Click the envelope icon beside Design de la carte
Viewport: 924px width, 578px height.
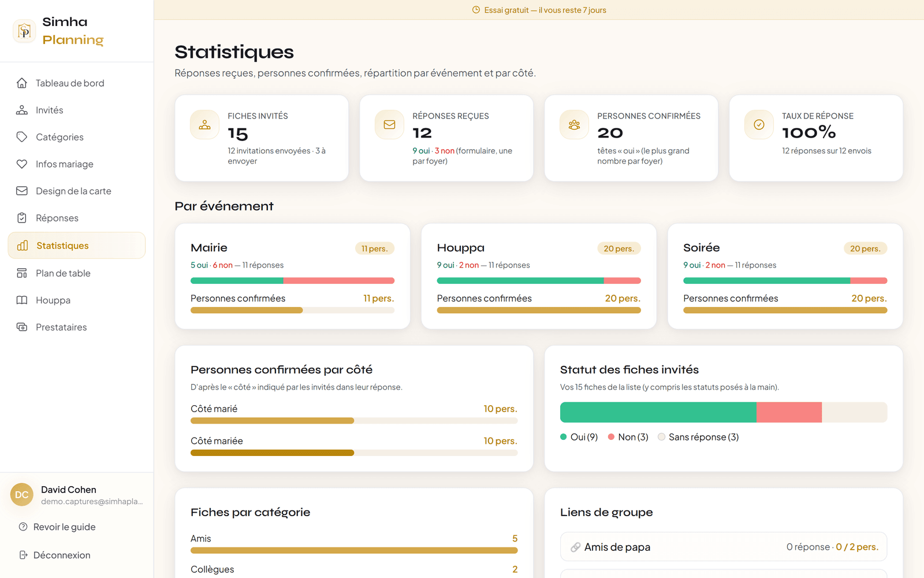pos(22,191)
